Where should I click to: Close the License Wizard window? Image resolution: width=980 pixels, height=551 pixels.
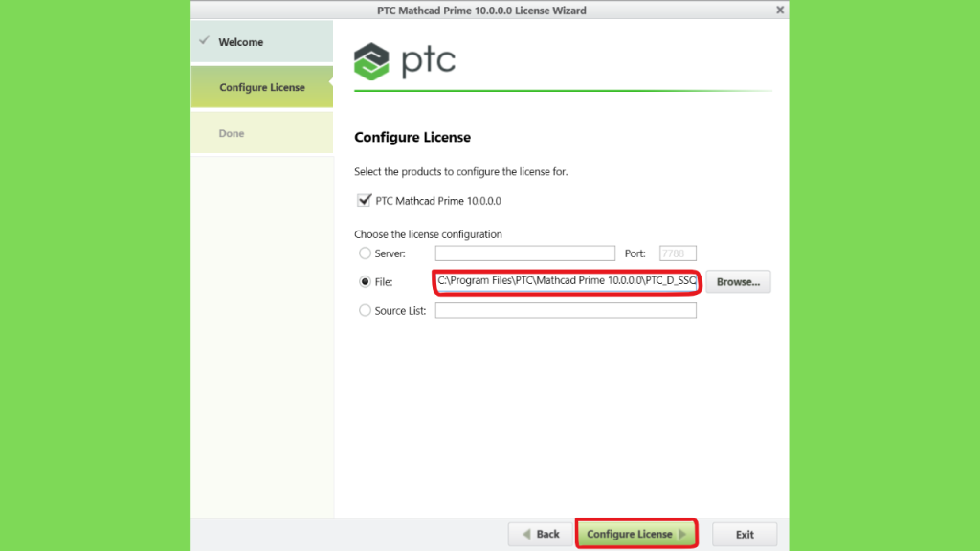pyautogui.click(x=779, y=10)
